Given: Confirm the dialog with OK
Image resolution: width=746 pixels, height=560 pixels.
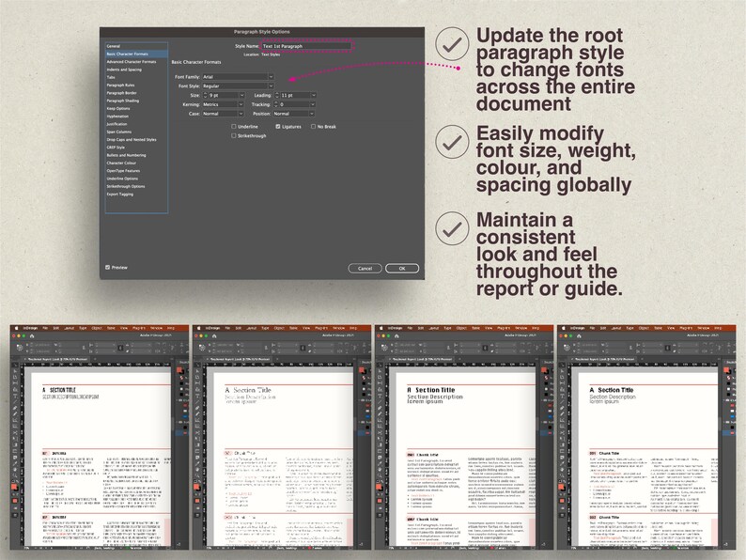Looking at the screenshot, I should [x=402, y=269].
